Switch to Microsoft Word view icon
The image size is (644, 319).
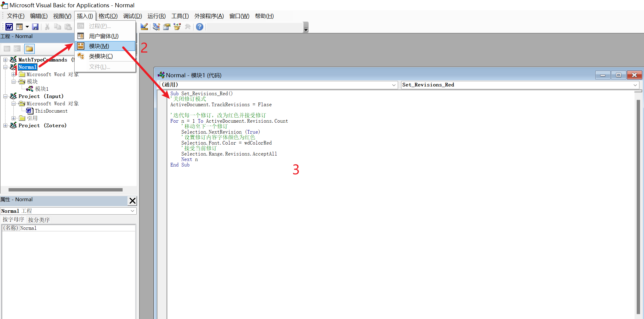[x=9, y=27]
